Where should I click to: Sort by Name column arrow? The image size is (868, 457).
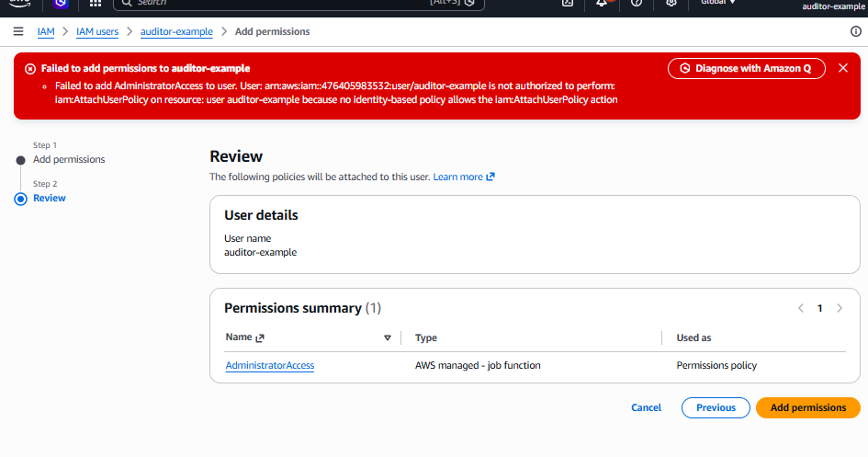coord(388,337)
